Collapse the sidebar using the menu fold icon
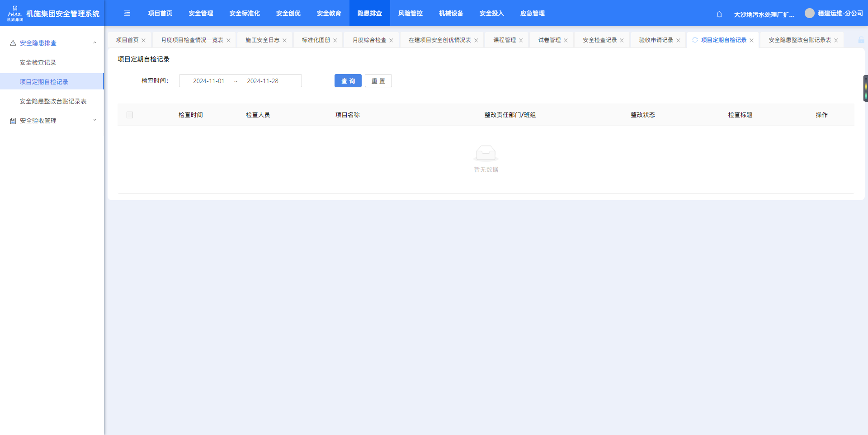This screenshot has height=435, width=868. pos(127,14)
